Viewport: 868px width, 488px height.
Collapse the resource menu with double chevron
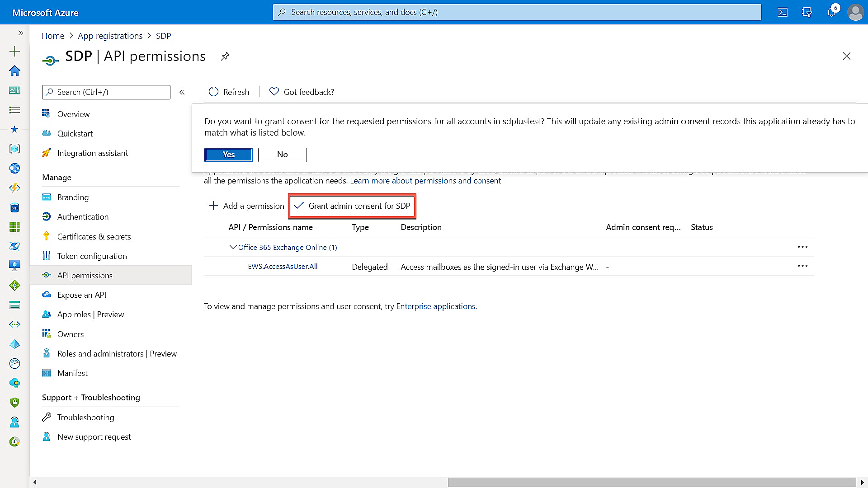pos(182,92)
